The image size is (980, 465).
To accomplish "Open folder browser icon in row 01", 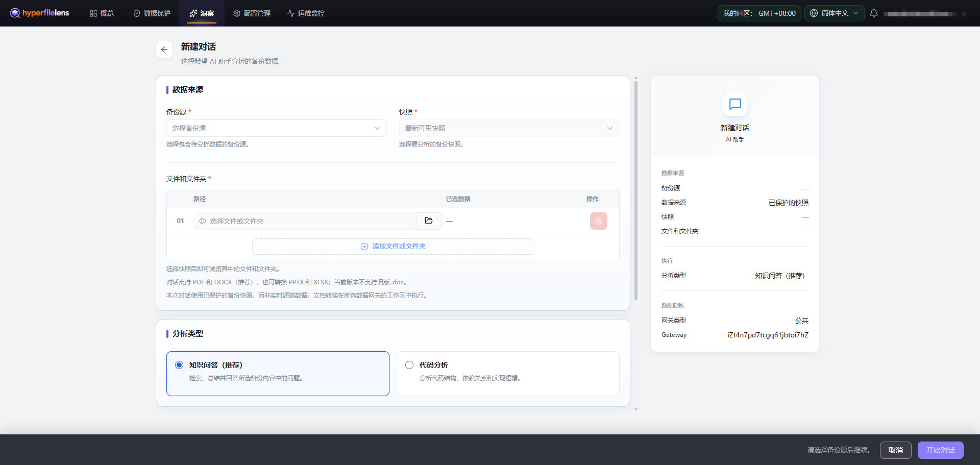I will pos(429,221).
